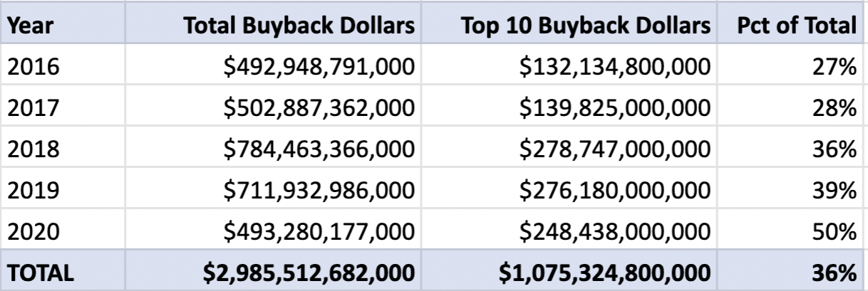Select the Total Buyback Dollars header cell
This screenshot has width=868, height=291.
point(299,27)
